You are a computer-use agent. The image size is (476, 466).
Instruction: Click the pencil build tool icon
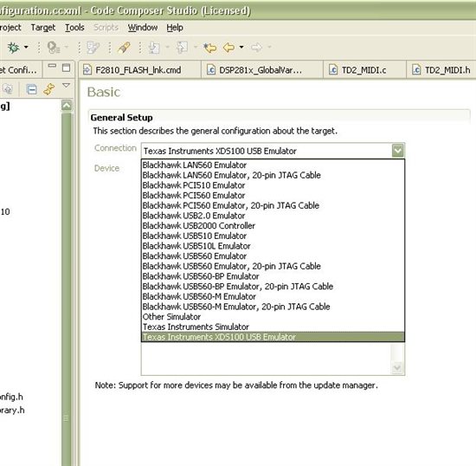point(124,48)
